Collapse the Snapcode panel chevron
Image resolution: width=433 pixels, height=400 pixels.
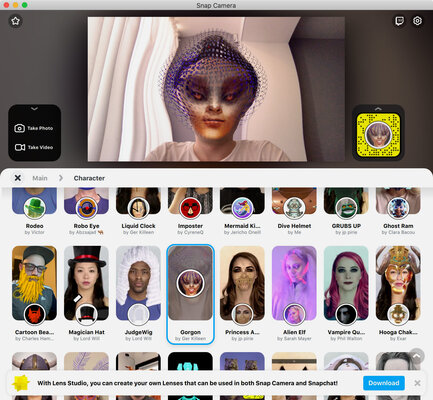point(378,109)
